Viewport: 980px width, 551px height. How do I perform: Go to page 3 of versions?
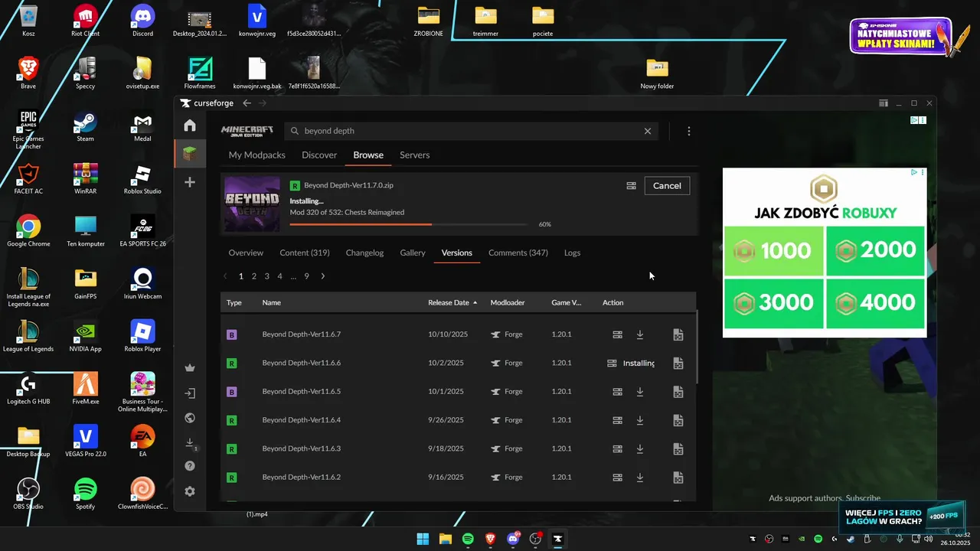(266, 276)
